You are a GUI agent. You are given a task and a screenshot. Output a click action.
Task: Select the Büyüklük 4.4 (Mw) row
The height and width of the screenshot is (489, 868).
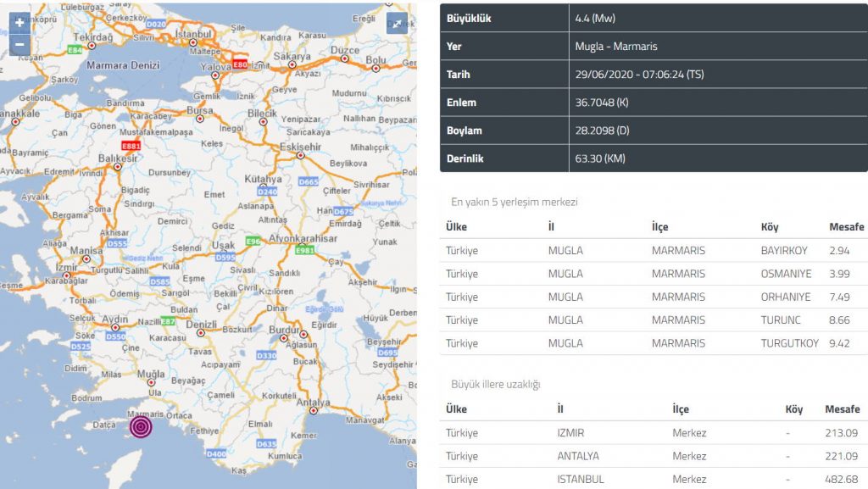[x=654, y=18]
